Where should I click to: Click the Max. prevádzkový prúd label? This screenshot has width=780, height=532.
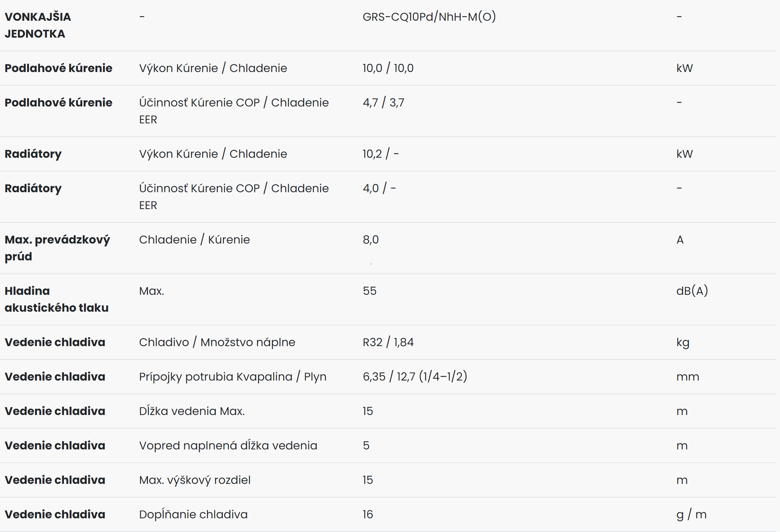pos(57,248)
